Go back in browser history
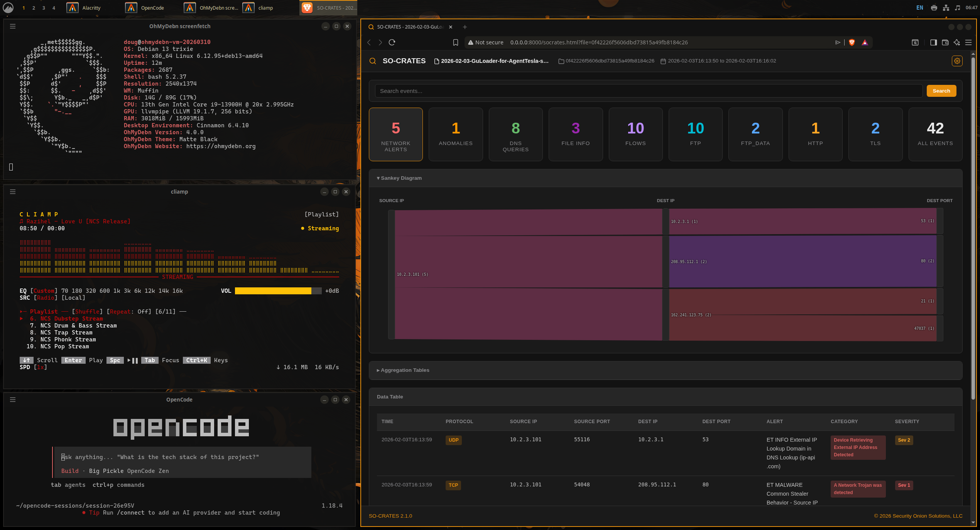Viewport: 980px width, 530px height. (x=369, y=42)
